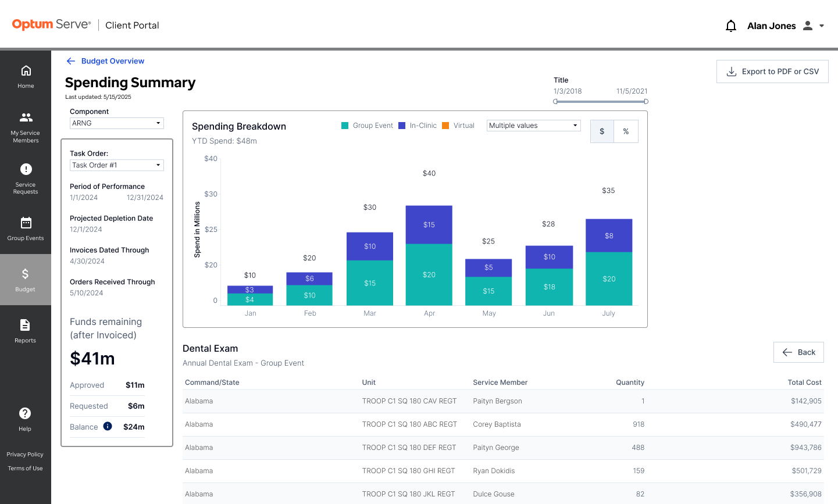Image resolution: width=838 pixels, height=504 pixels.
Task: Toggle the Virtual legend swatch
Action: point(445,126)
